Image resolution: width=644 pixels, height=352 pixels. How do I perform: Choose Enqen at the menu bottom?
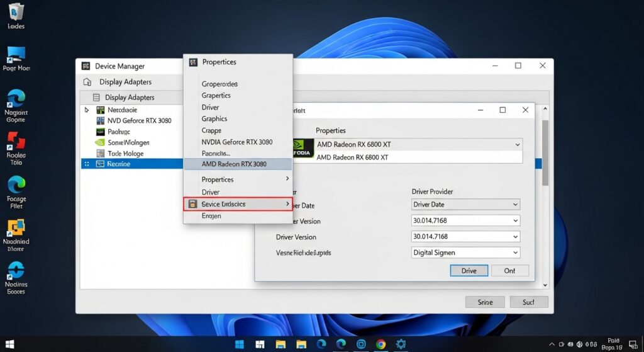click(211, 215)
